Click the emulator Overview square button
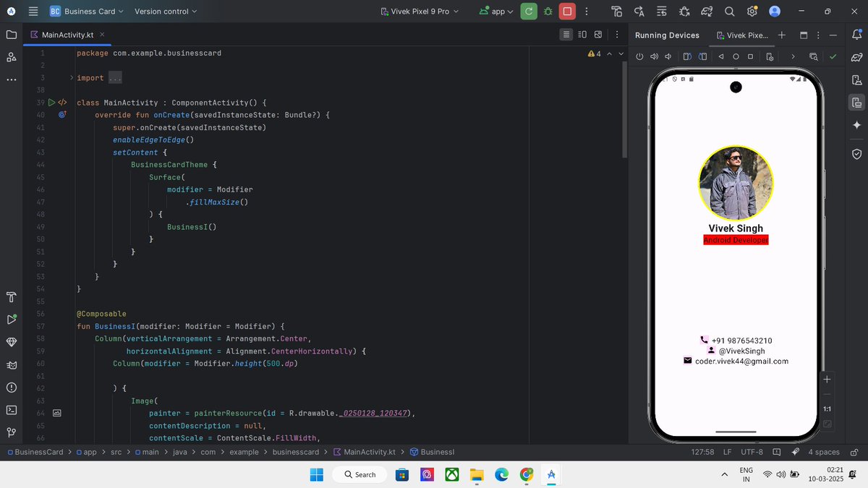This screenshot has width=868, height=488. pos(751,56)
